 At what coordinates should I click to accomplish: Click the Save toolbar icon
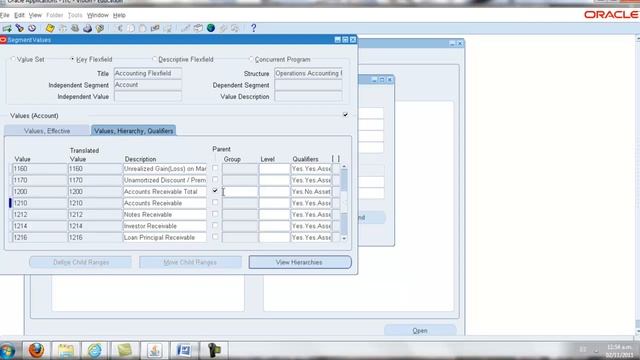pos(50,28)
